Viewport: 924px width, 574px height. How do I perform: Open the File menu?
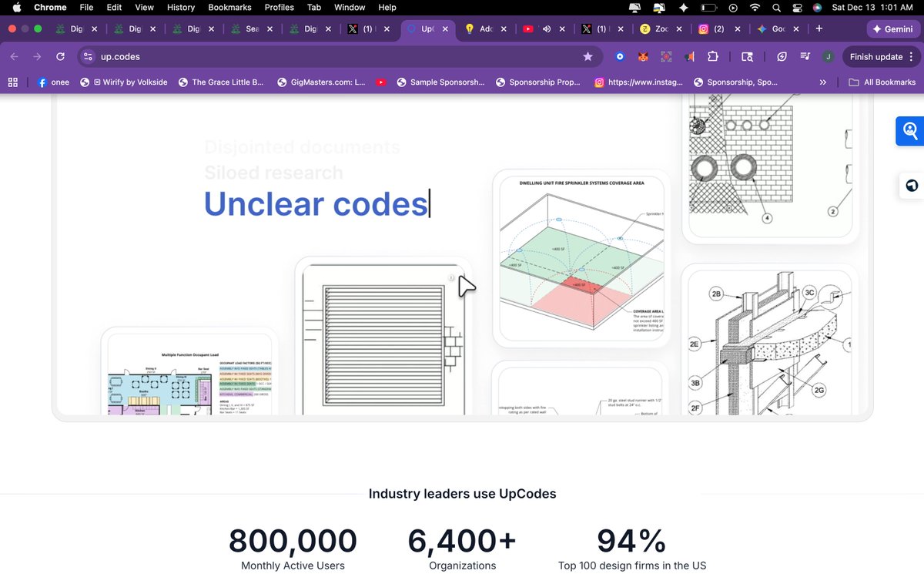click(87, 7)
